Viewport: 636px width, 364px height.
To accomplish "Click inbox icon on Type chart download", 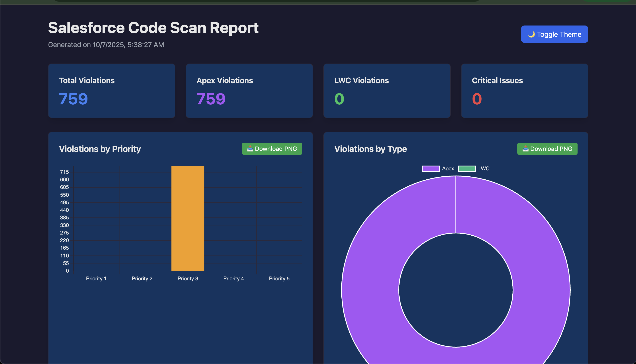I will coord(525,149).
